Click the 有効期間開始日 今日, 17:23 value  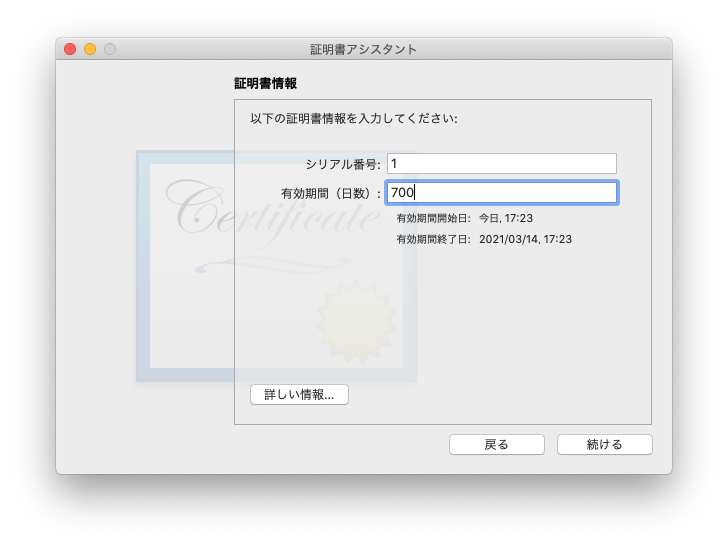tap(506, 218)
